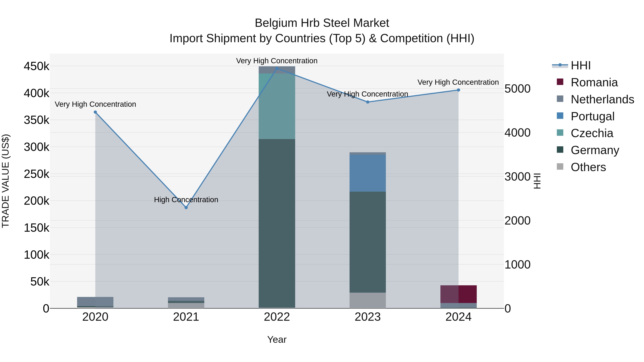This screenshot has height=362, width=644.
Task: Click the 50k left axis tick
Action: point(40,282)
